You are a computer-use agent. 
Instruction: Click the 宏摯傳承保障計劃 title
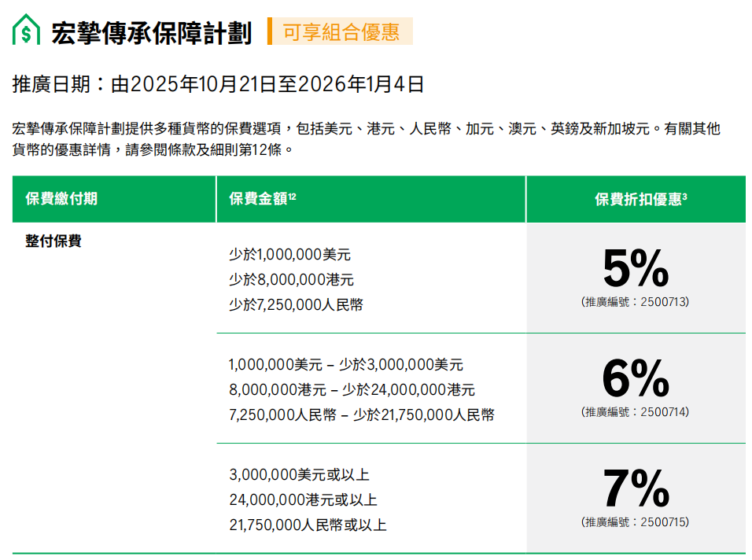click(151, 33)
